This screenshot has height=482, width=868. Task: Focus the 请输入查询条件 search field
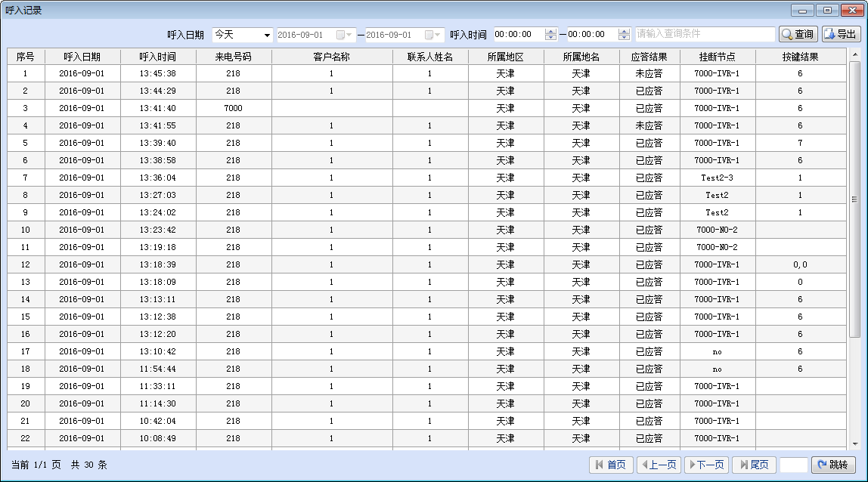(x=705, y=34)
